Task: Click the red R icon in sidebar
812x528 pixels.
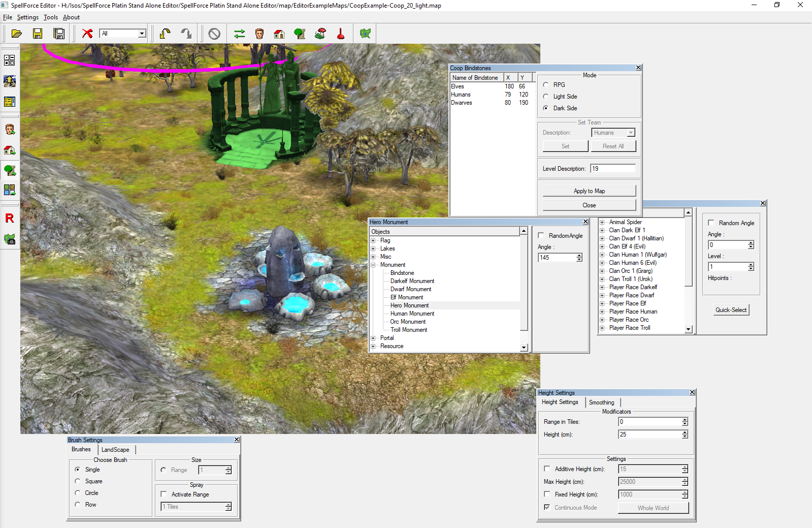Action: point(10,218)
